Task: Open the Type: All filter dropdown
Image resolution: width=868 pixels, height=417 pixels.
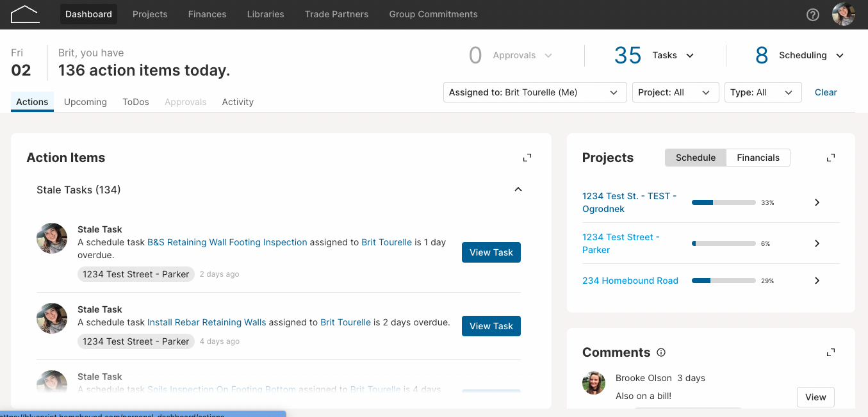Action: click(763, 92)
